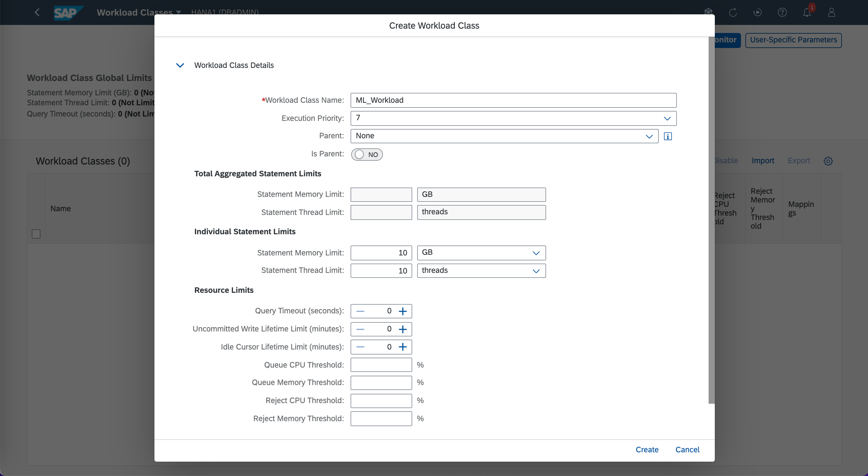The height and width of the screenshot is (476, 868).
Task: Check the select-all checkbox in table
Action: [36, 234]
